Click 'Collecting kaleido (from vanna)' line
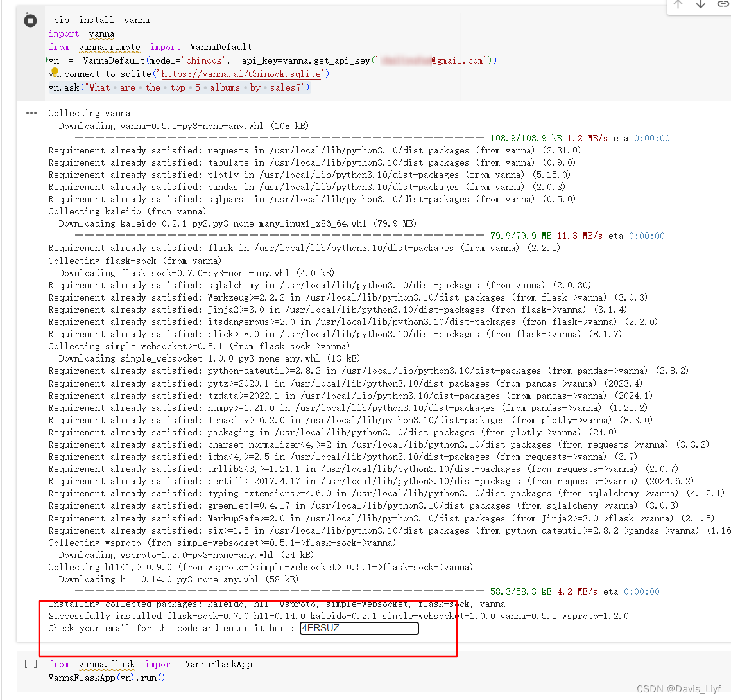731x700 pixels. (x=127, y=211)
